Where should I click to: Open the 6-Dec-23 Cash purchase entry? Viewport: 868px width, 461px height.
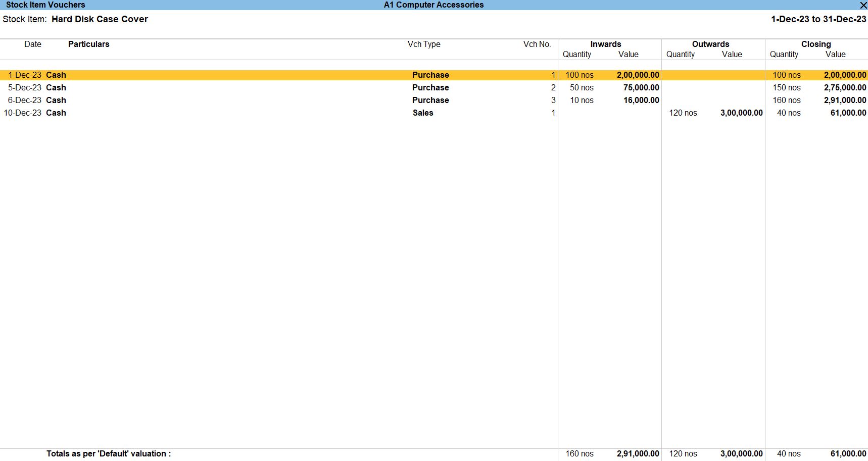coord(56,100)
